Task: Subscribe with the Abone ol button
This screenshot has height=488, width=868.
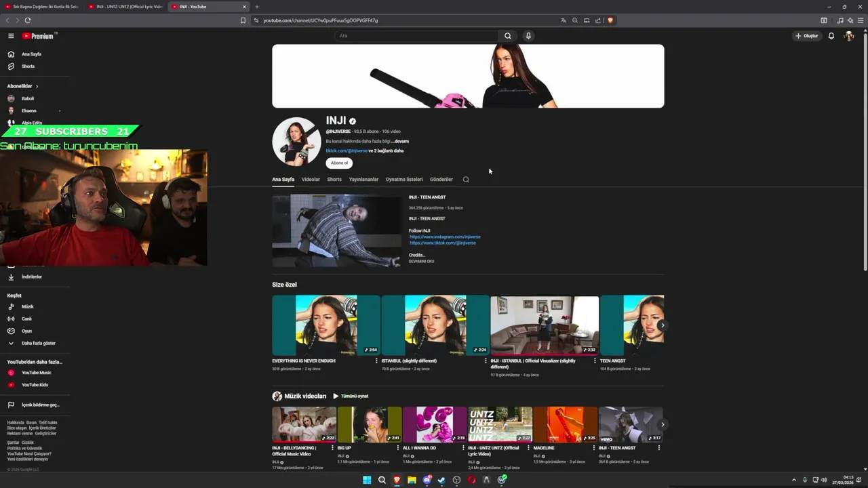Action: pos(339,163)
